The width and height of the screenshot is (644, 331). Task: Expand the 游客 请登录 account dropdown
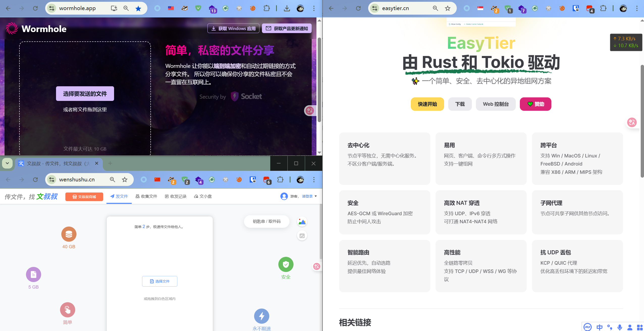click(x=316, y=196)
